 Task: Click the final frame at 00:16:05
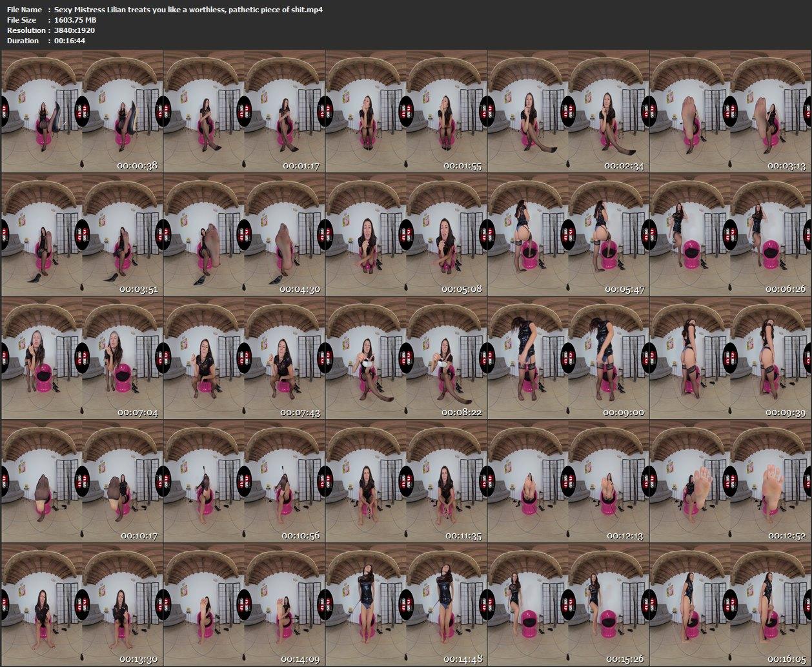729,605
